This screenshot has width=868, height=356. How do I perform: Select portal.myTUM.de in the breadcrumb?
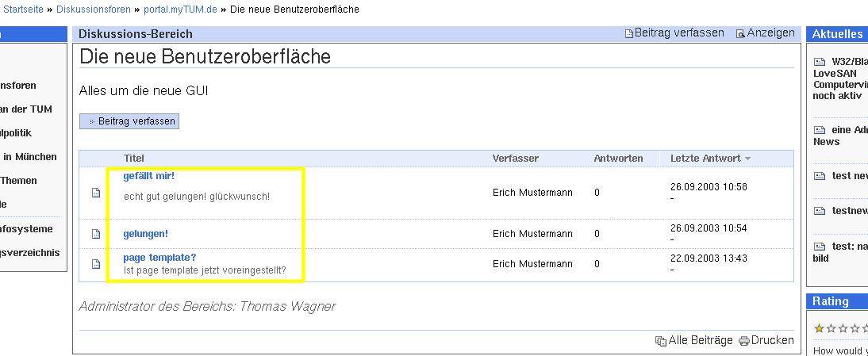[180, 10]
